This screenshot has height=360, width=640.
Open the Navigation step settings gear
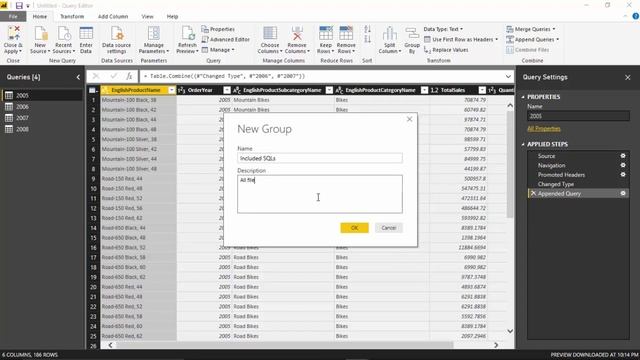click(x=623, y=165)
